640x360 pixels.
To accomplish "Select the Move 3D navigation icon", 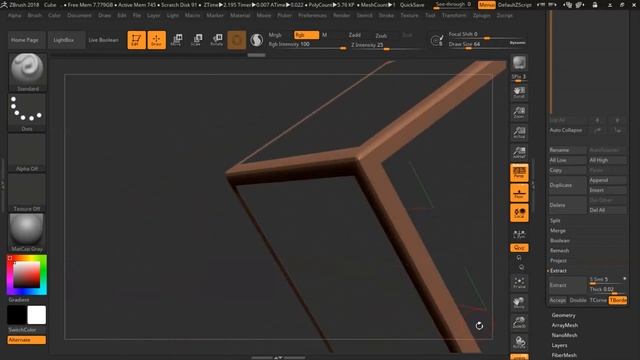I will tap(519, 302).
